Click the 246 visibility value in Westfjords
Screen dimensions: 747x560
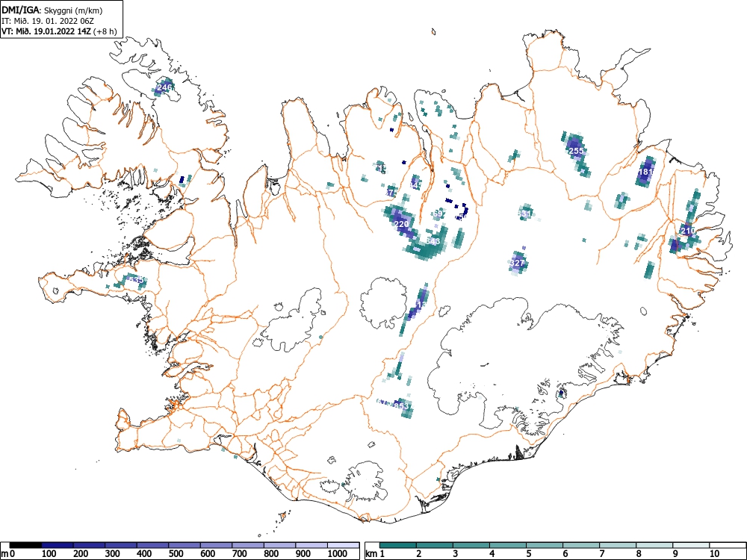coord(164,87)
